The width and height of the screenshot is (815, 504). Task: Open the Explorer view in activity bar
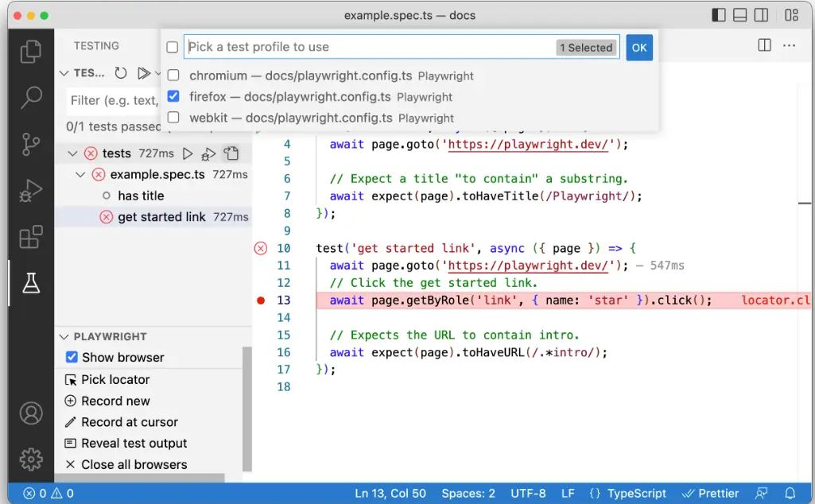pos(31,52)
